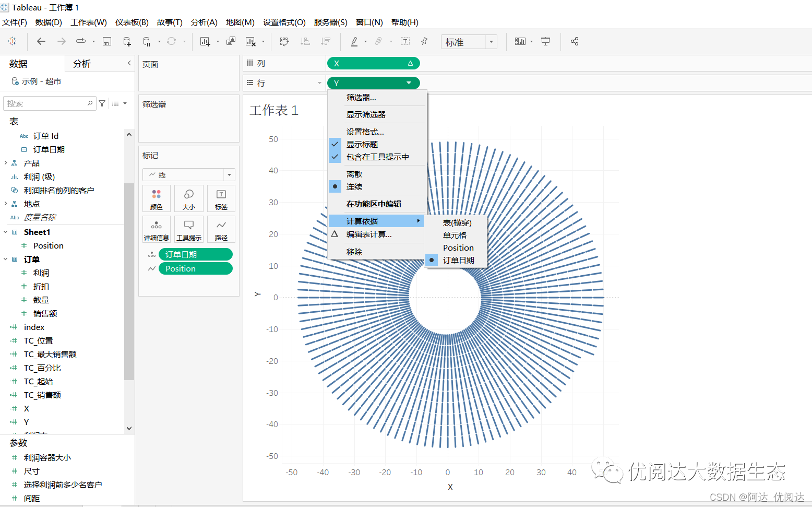The image size is (812, 507).
Task: Add a new data source icon
Action: click(127, 41)
